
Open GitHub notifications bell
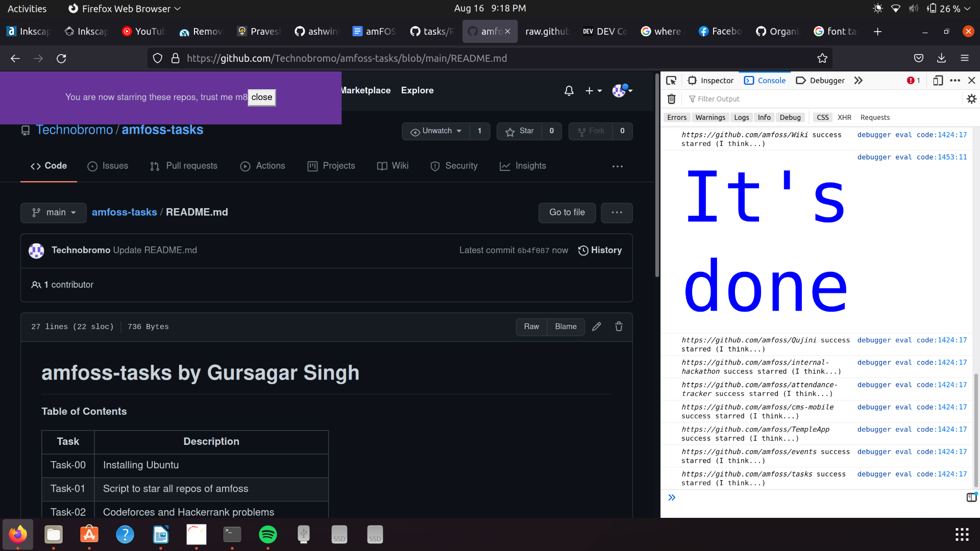click(x=569, y=91)
